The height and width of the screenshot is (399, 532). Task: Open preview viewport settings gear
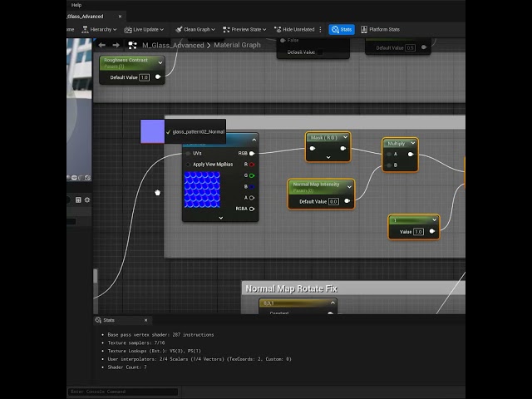pyautogui.click(x=87, y=199)
